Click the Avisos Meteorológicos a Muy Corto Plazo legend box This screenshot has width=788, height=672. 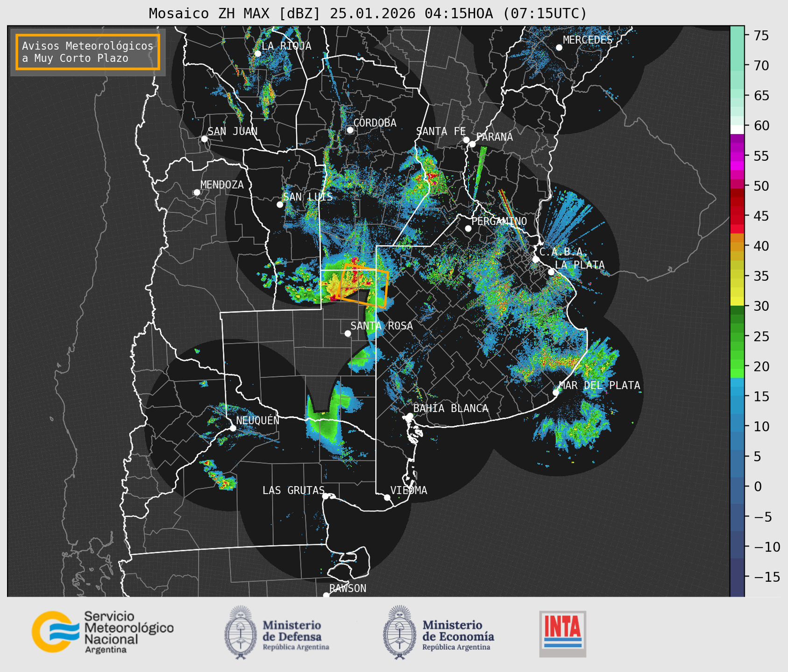click(x=88, y=52)
